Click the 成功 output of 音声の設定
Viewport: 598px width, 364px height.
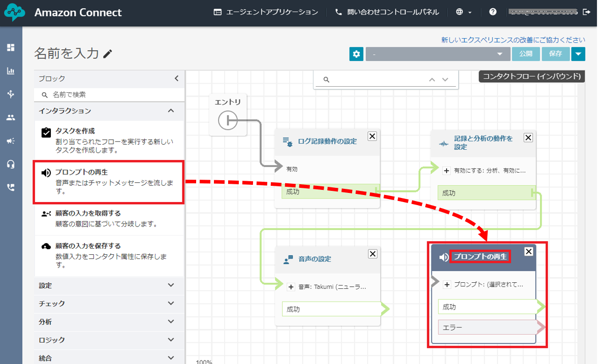(332, 309)
